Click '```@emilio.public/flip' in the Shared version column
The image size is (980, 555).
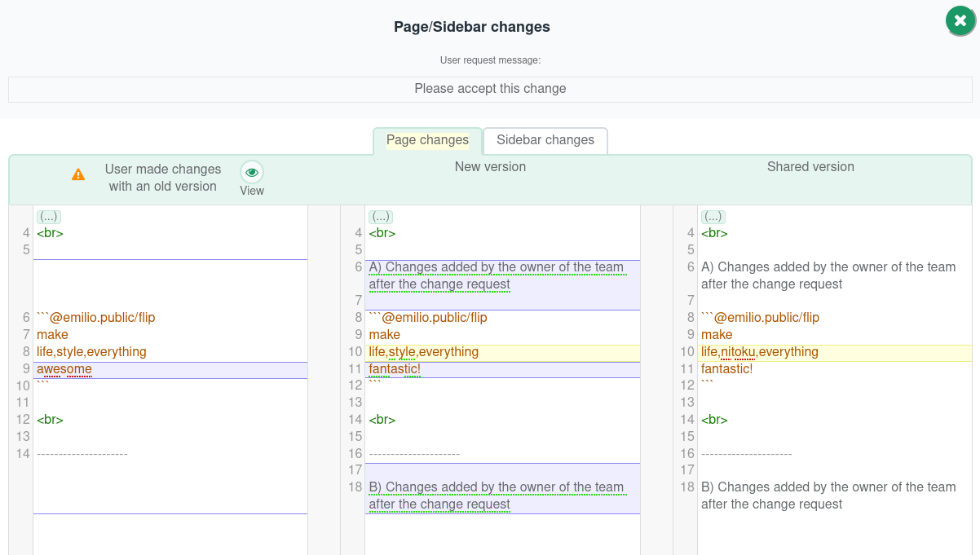761,318
